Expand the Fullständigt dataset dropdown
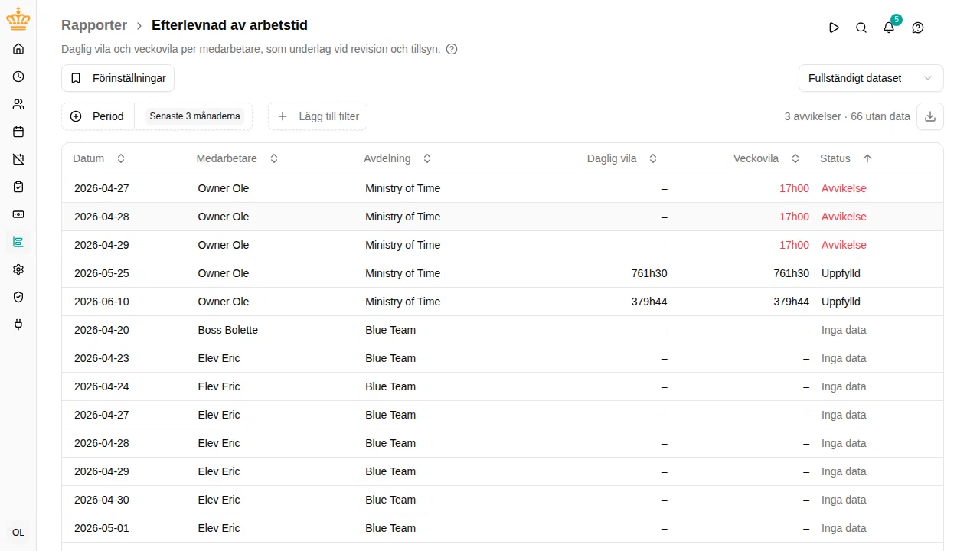The image size is (980, 551). click(871, 78)
